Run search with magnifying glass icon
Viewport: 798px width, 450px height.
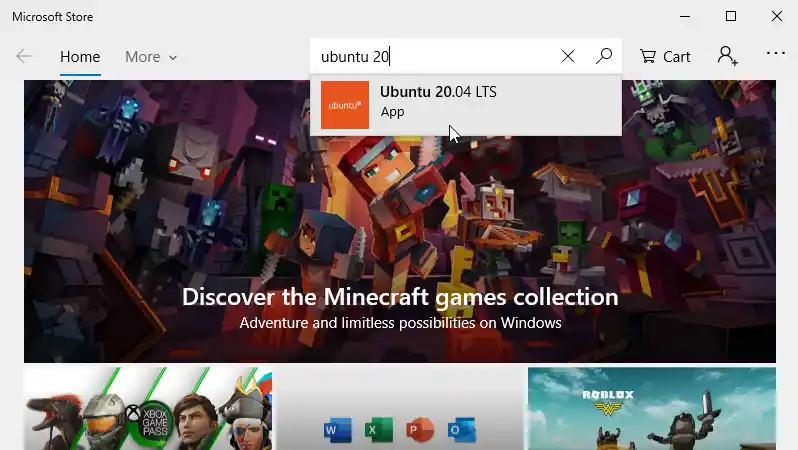[604, 56]
